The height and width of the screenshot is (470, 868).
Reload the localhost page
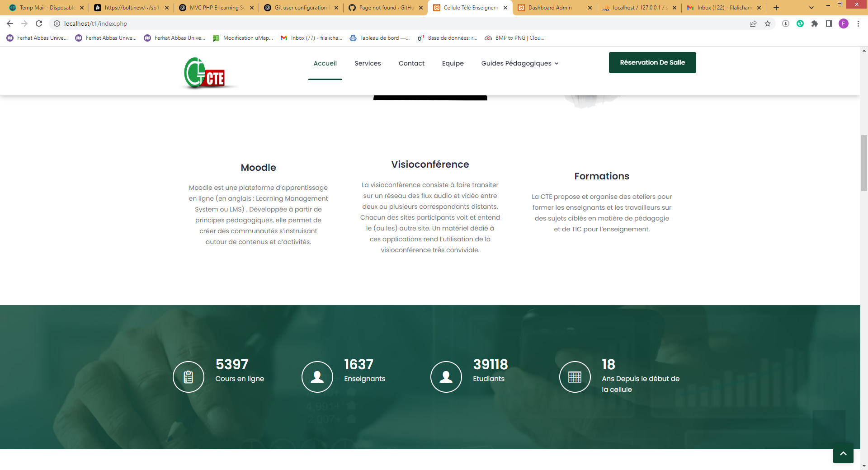(x=39, y=23)
